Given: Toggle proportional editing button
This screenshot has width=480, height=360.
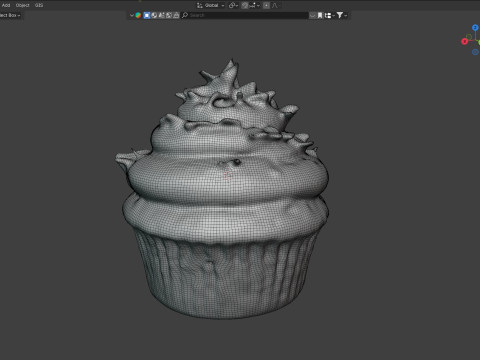Looking at the screenshot, I should point(266,5).
